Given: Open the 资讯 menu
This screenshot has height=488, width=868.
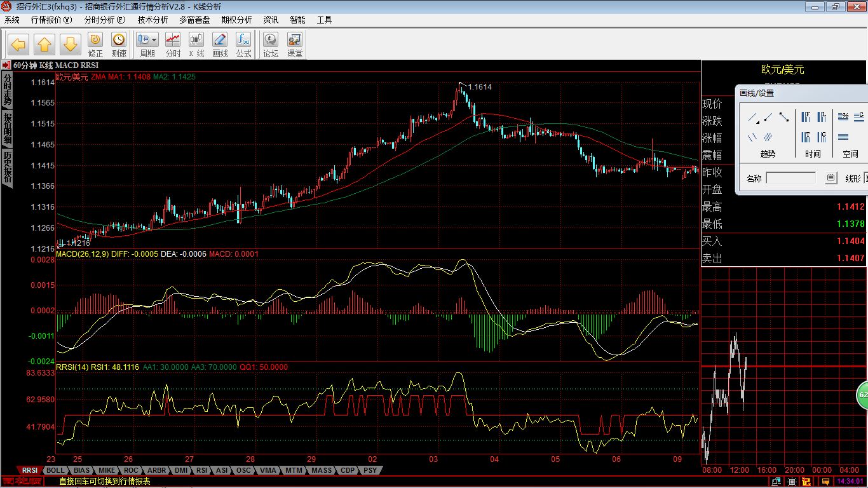Looking at the screenshot, I should 271,20.
